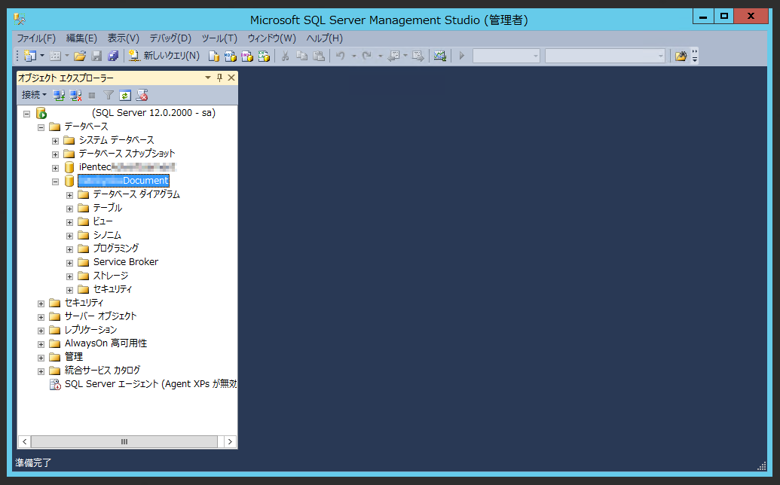Expand the AlwaysOn 高可用性 folder
Viewport: 780px width, 485px height.
[x=41, y=344]
